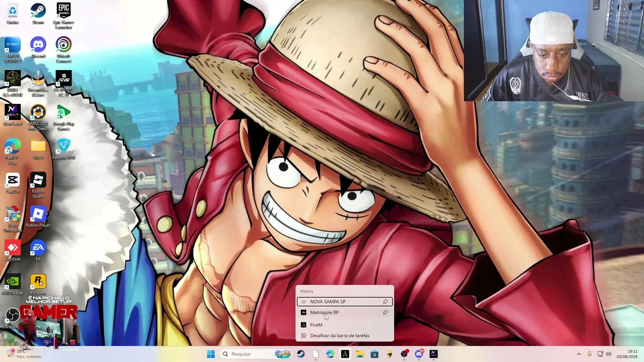644x362 pixels.
Task: Click the microphone tray icon
Action: click(x=589, y=354)
